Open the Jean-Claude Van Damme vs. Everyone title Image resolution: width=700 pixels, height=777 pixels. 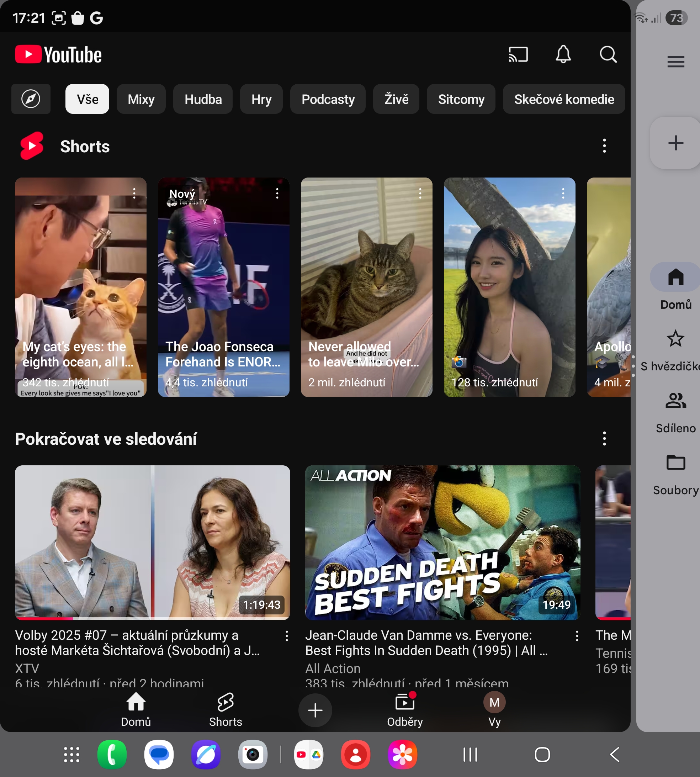[x=426, y=643]
